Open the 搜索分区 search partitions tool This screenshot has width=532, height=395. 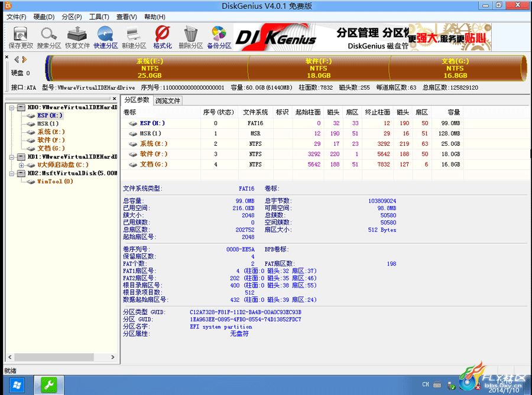coord(49,38)
